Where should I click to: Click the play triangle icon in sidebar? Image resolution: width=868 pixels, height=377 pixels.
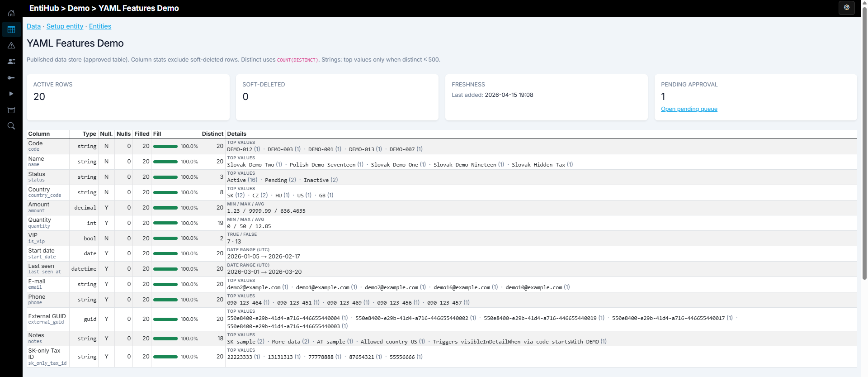coord(11,94)
